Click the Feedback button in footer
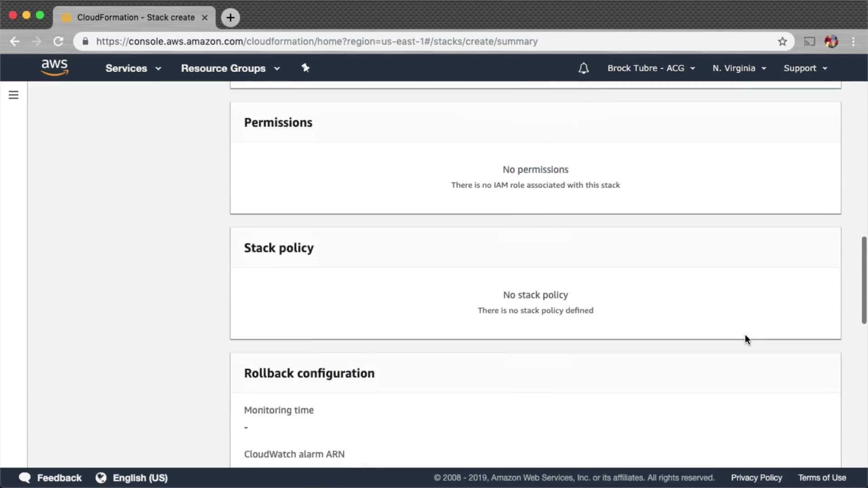This screenshot has height=488, width=868. pos(51,478)
